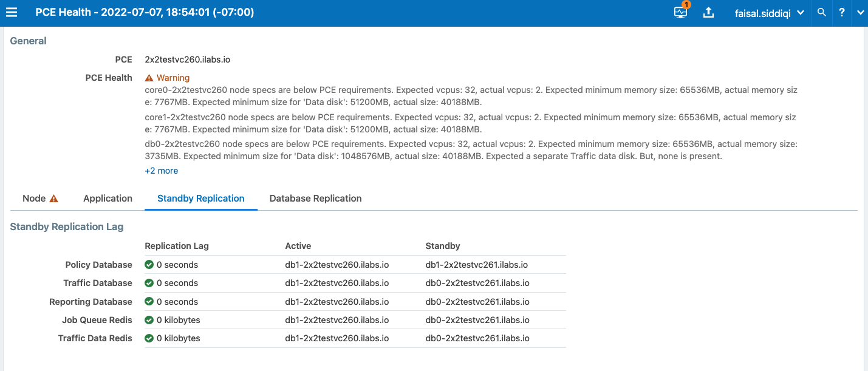Expand the '+2 more' warning details
The height and width of the screenshot is (371, 868).
161,171
